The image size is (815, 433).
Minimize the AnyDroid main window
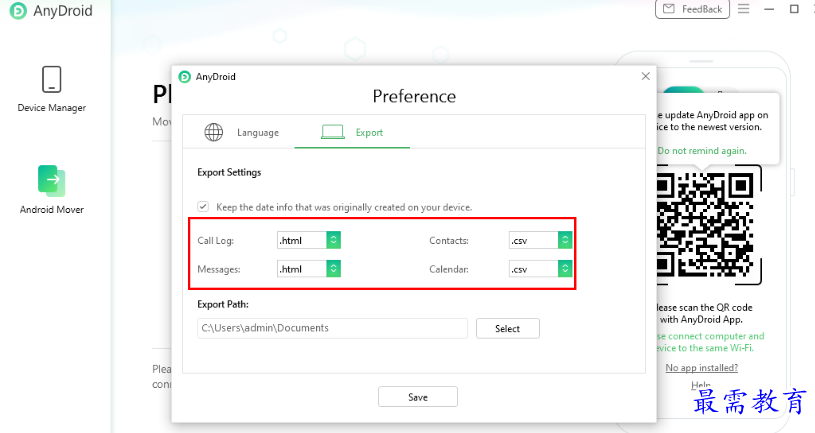tap(769, 9)
